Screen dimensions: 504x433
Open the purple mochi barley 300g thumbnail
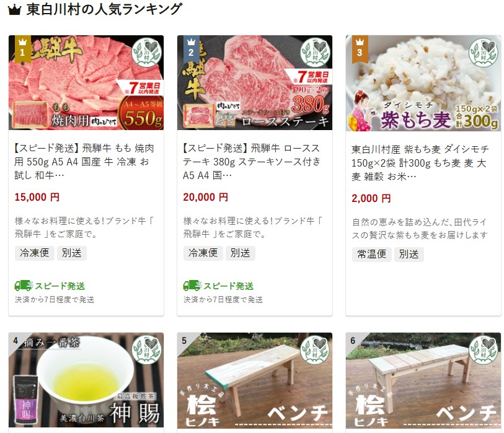click(423, 83)
